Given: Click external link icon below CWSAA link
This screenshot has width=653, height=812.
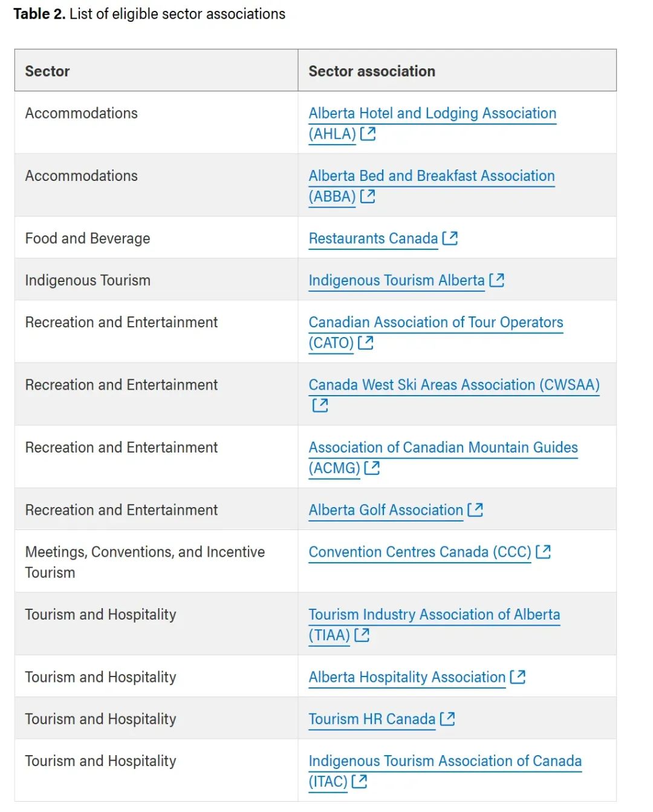Looking at the screenshot, I should tap(320, 405).
